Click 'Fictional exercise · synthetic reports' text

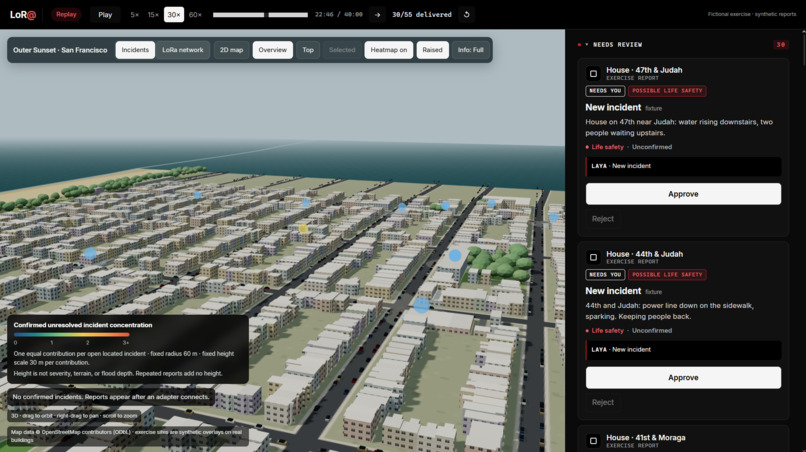pyautogui.click(x=752, y=14)
